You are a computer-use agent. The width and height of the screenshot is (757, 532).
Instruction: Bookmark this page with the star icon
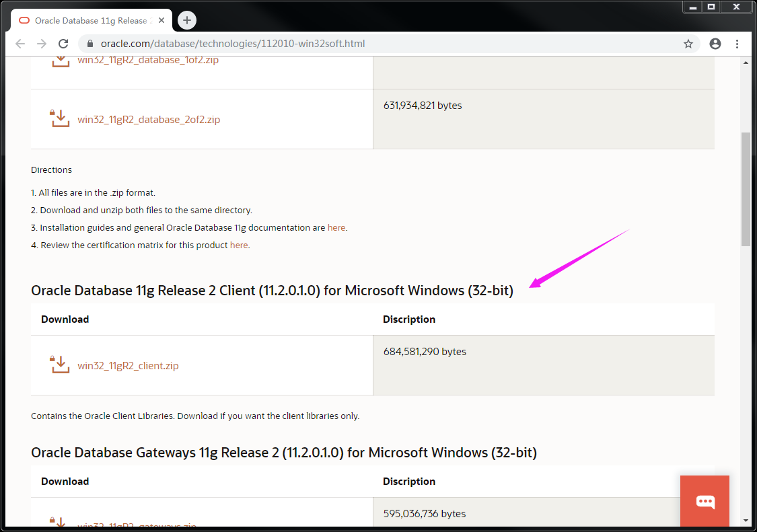[x=688, y=44]
